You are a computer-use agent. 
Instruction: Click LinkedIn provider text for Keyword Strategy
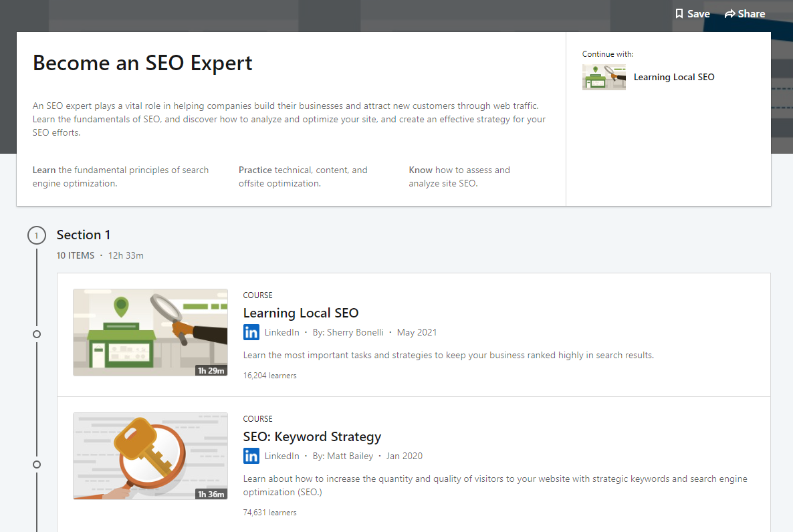(x=281, y=456)
